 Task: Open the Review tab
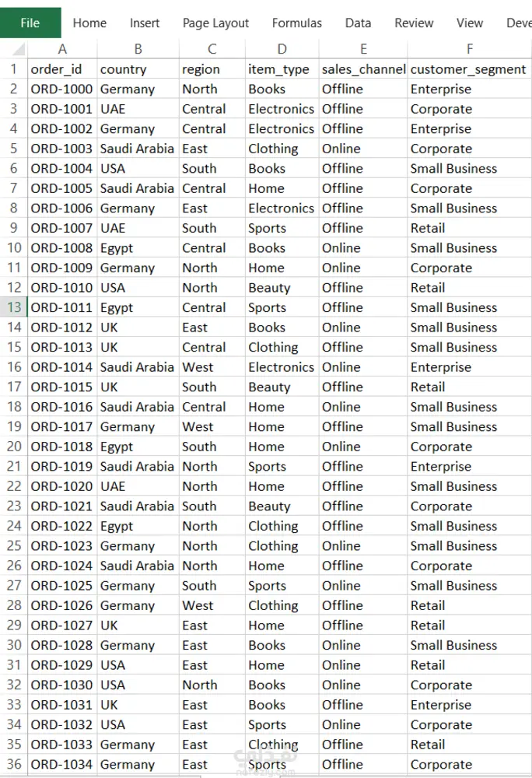click(414, 23)
